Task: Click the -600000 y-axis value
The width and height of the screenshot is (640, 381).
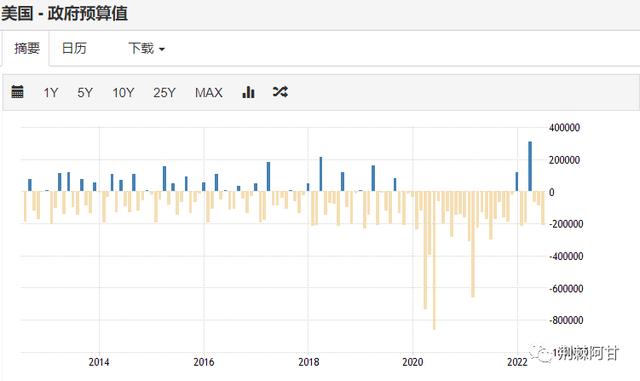Action: [x=566, y=288]
